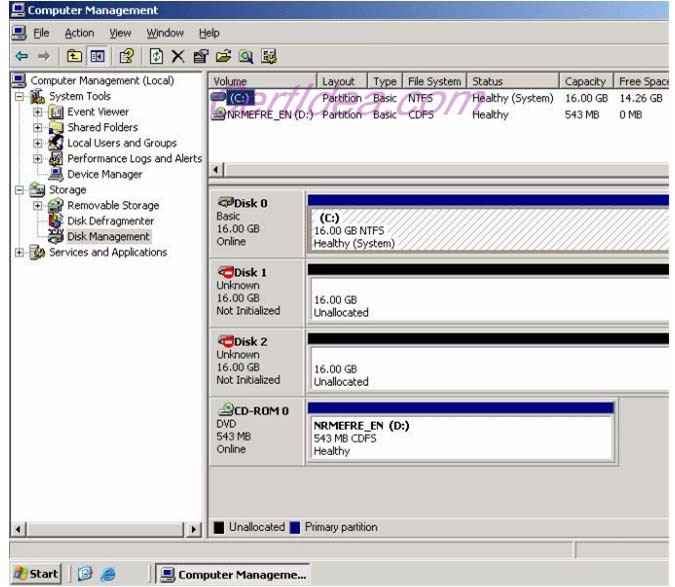Click the Forward arrow toolbar icon

click(x=43, y=56)
